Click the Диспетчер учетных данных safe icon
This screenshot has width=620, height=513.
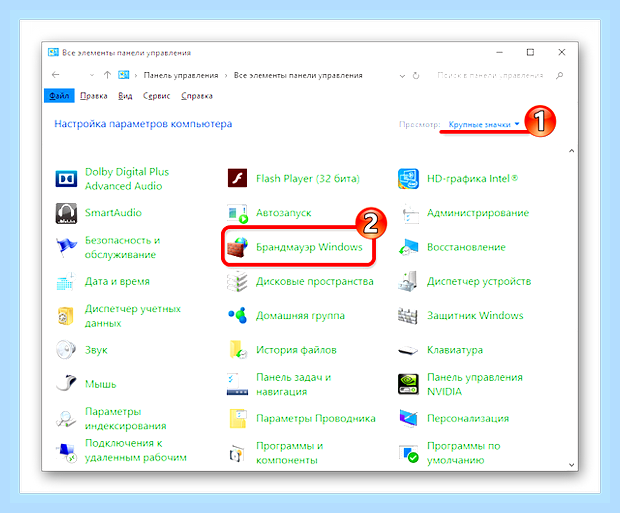click(x=66, y=316)
